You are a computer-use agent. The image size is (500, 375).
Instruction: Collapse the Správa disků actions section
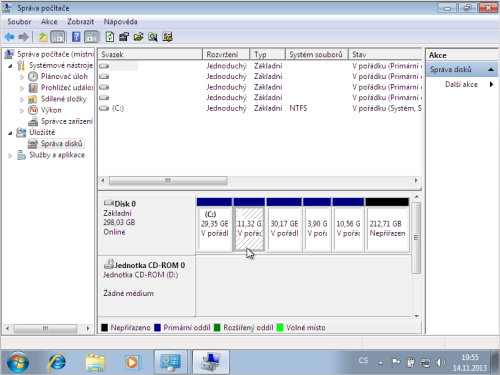coord(491,70)
